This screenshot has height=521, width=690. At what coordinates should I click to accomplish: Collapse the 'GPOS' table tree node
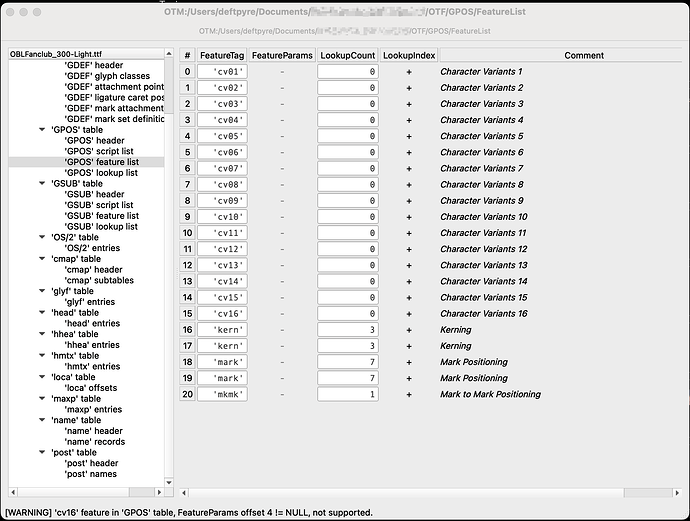click(x=42, y=129)
